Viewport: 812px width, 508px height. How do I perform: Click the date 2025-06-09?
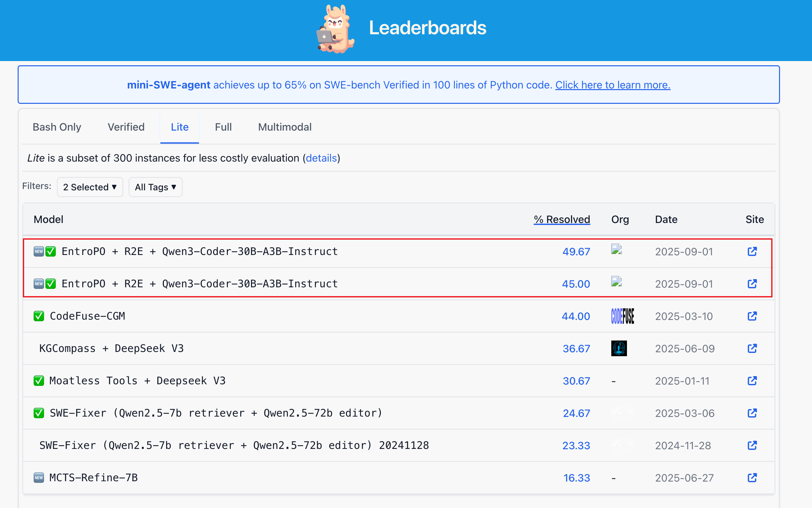[685, 348]
